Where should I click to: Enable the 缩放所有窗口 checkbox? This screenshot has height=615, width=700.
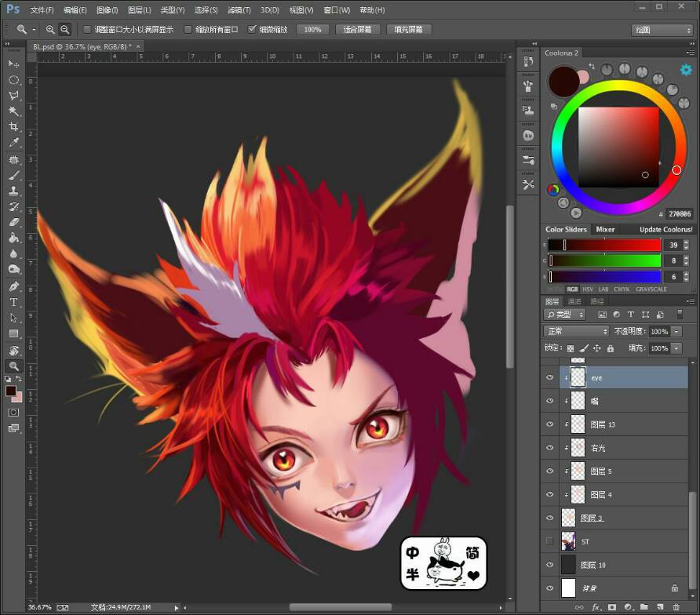188,30
